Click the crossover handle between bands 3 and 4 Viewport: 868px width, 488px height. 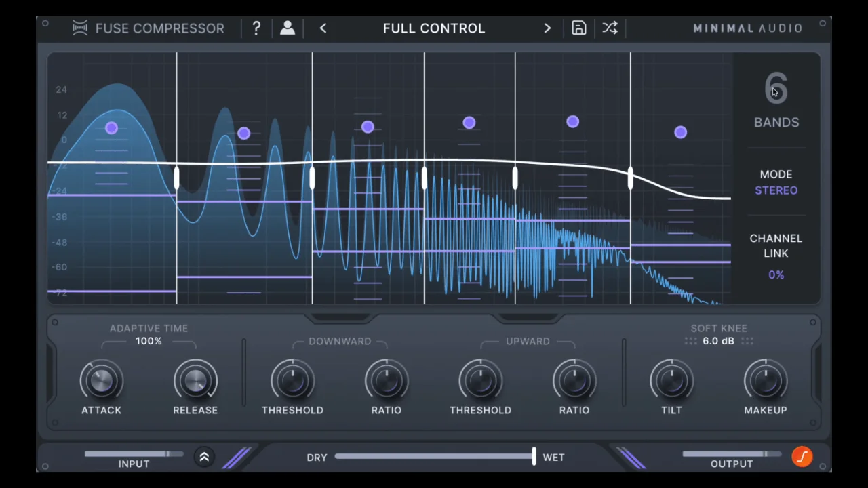click(x=425, y=178)
